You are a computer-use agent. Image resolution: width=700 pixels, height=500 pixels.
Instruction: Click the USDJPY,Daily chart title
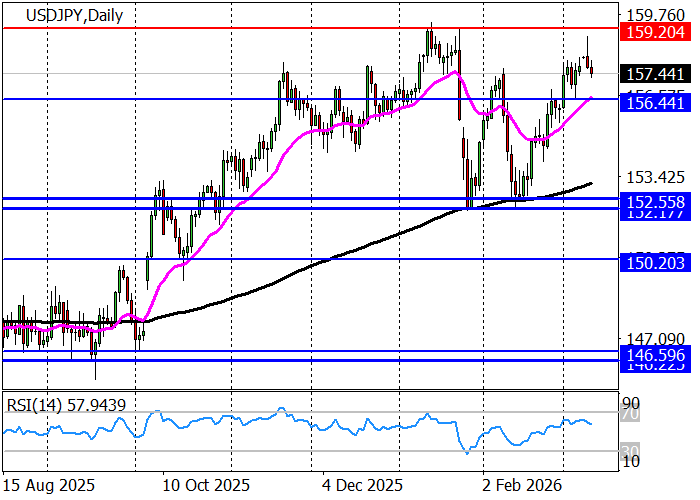point(57,14)
